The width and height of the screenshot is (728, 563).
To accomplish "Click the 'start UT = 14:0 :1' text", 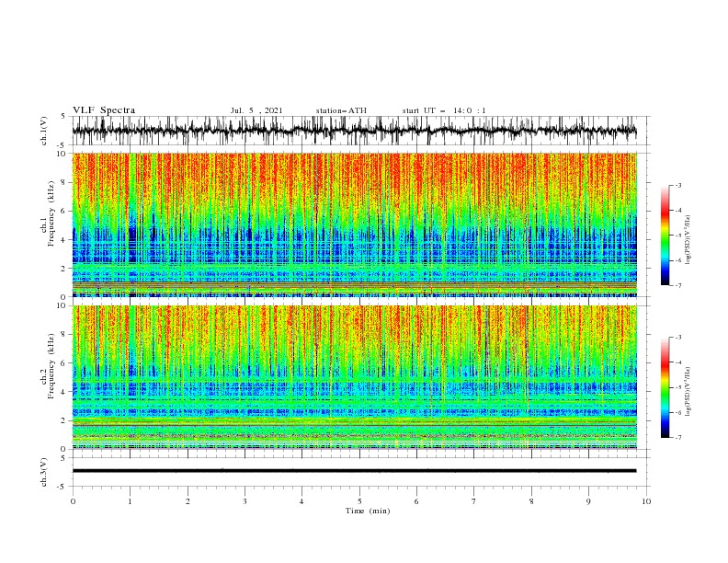I will pos(444,110).
